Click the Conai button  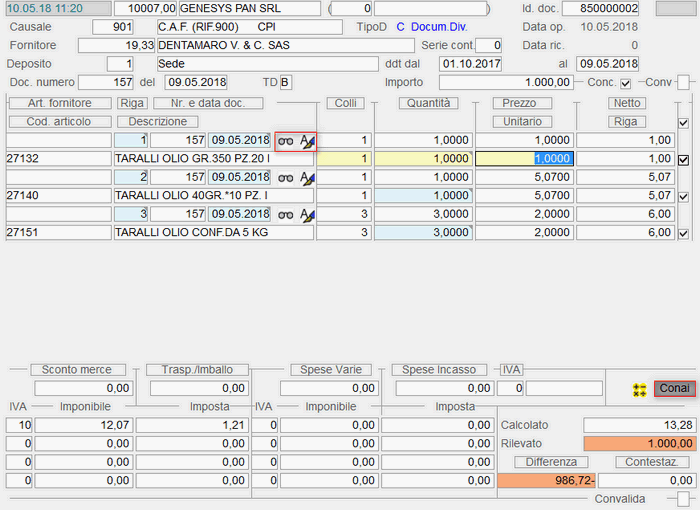coord(675,388)
